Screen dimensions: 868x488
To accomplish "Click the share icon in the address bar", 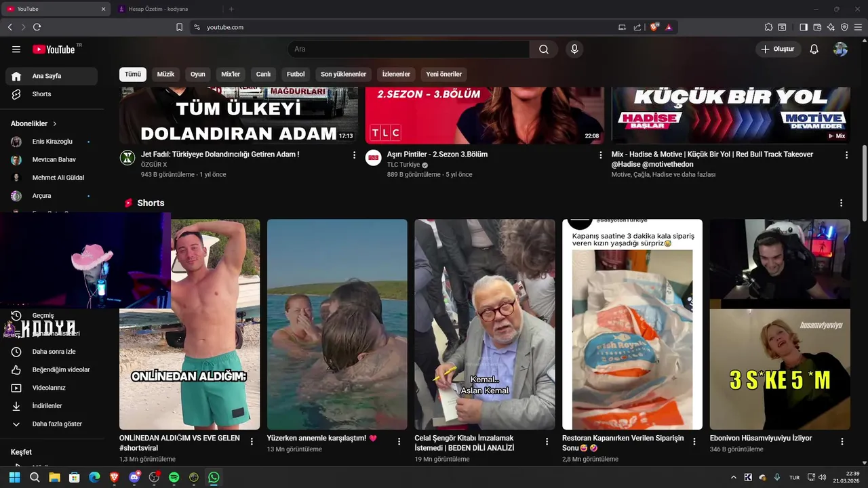I will [x=637, y=27].
